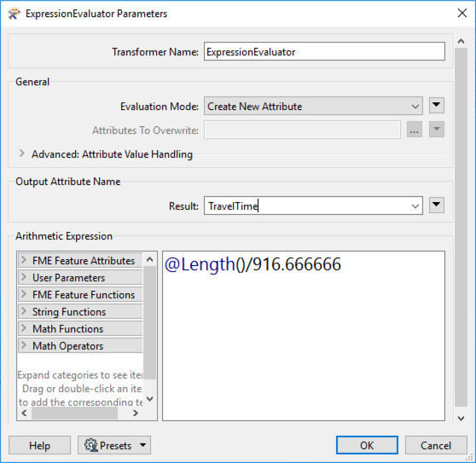Click the Presets button
The width and height of the screenshot is (476, 463).
[x=114, y=445]
